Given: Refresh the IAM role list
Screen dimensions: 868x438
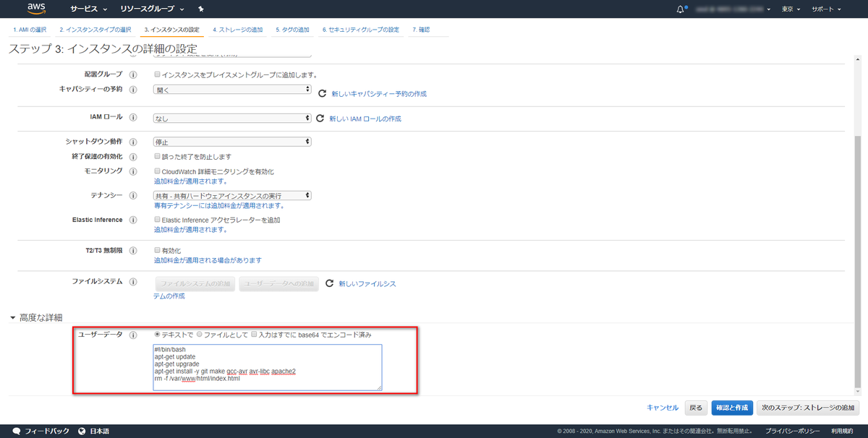Looking at the screenshot, I should (320, 118).
